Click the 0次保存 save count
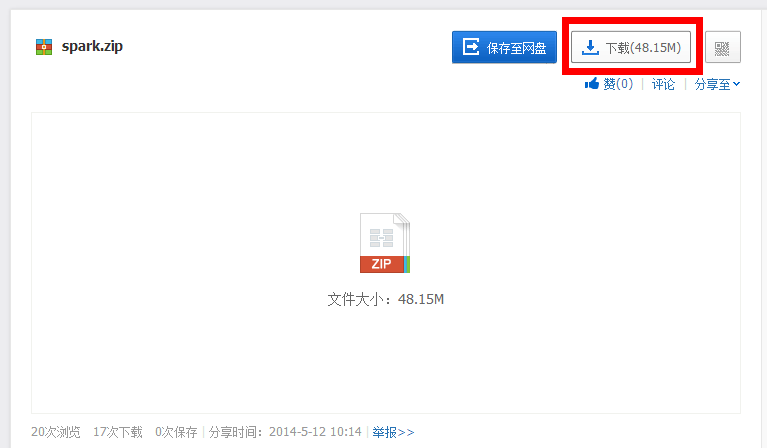Screen dimensions: 767x448 176,432
